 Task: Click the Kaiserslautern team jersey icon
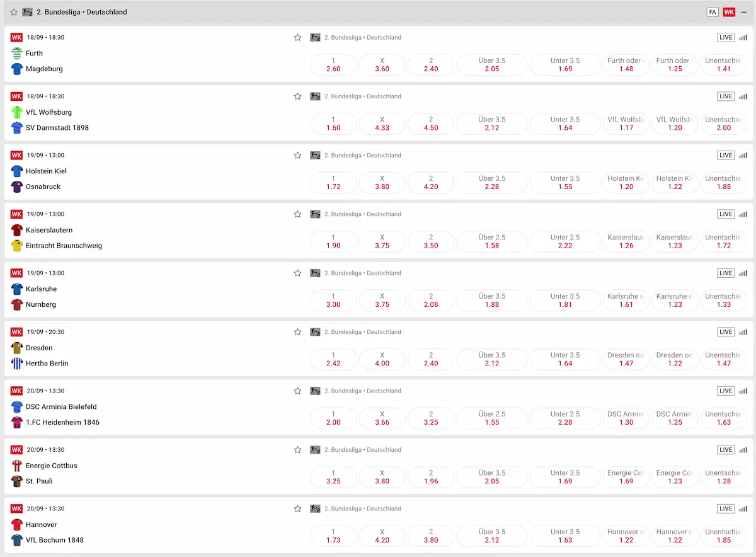[17, 230]
